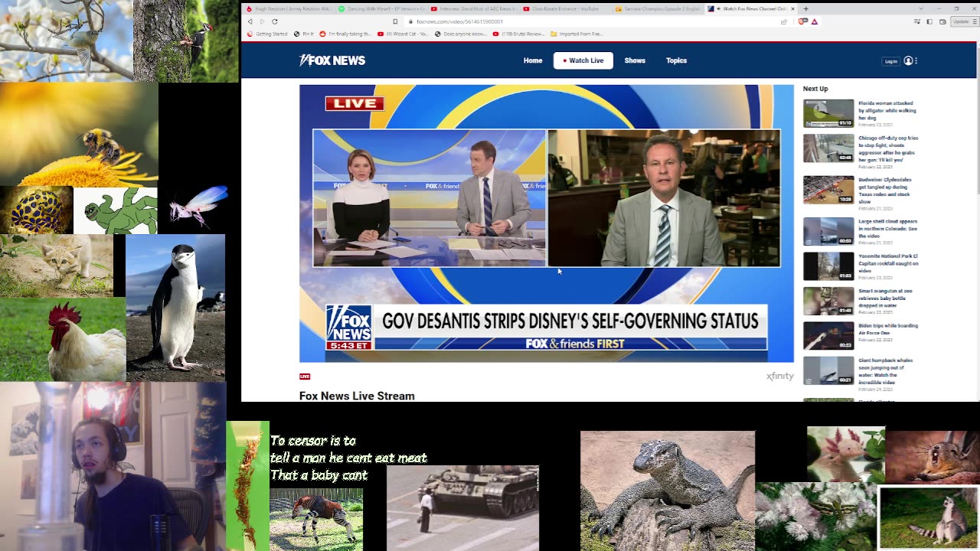
Task: Go back with the browser back arrow
Action: click(x=250, y=21)
